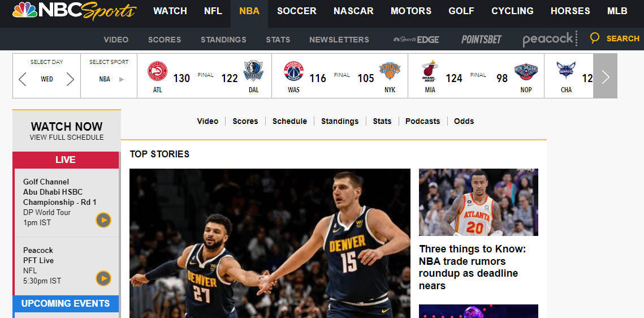Open the Video tab above Top Stories
The width and height of the screenshot is (644, 318).
[208, 121]
